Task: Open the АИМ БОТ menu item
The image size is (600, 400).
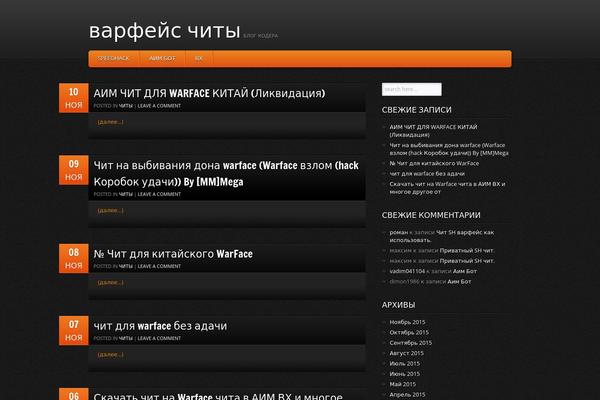Action: pyautogui.click(x=162, y=58)
